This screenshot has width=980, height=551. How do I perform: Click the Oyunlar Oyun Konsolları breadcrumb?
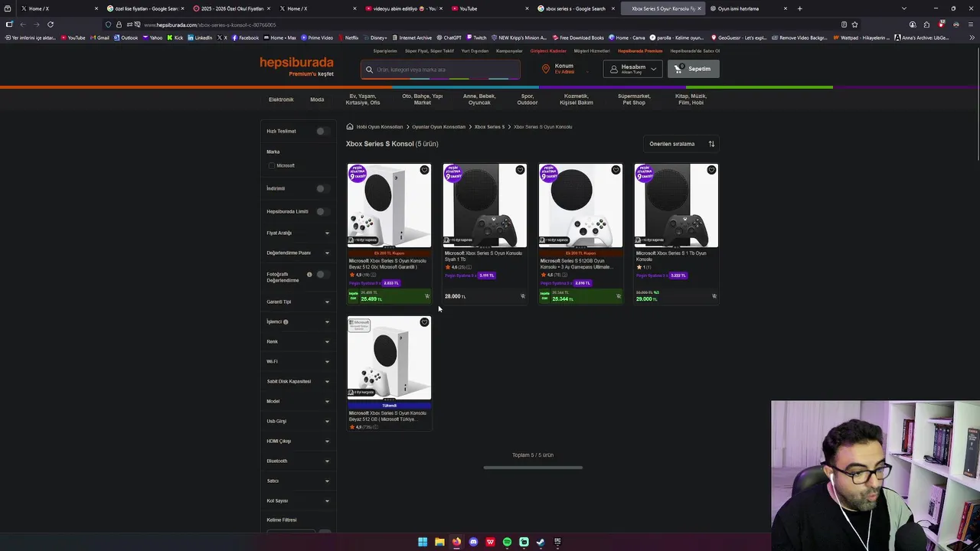pos(439,127)
